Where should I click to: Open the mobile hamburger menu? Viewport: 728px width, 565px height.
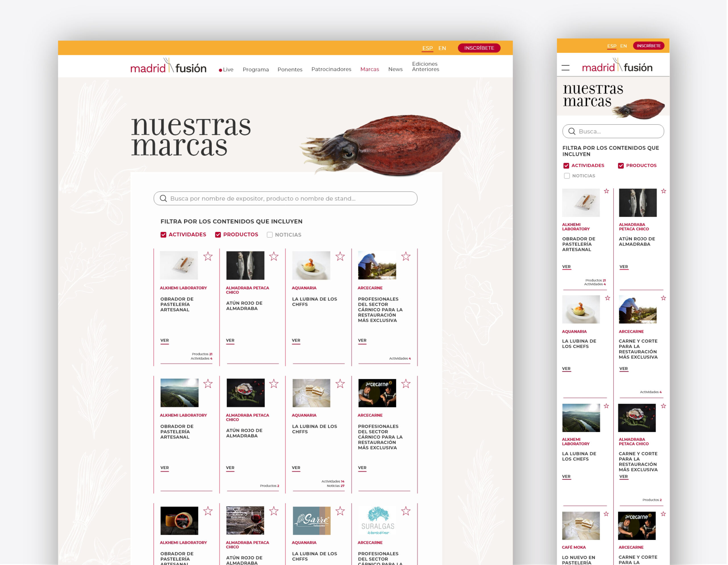click(565, 68)
